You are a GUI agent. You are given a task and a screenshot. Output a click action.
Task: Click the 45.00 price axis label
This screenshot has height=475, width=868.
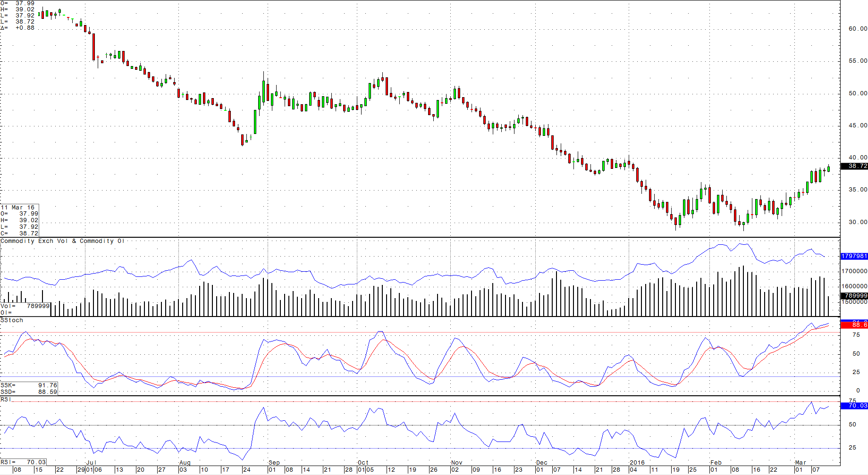(x=858, y=125)
